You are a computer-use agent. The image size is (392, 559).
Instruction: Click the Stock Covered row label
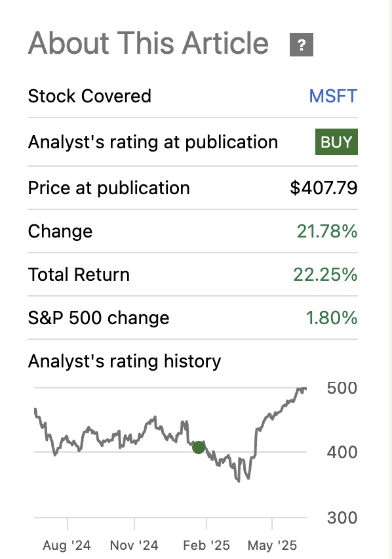click(x=90, y=96)
